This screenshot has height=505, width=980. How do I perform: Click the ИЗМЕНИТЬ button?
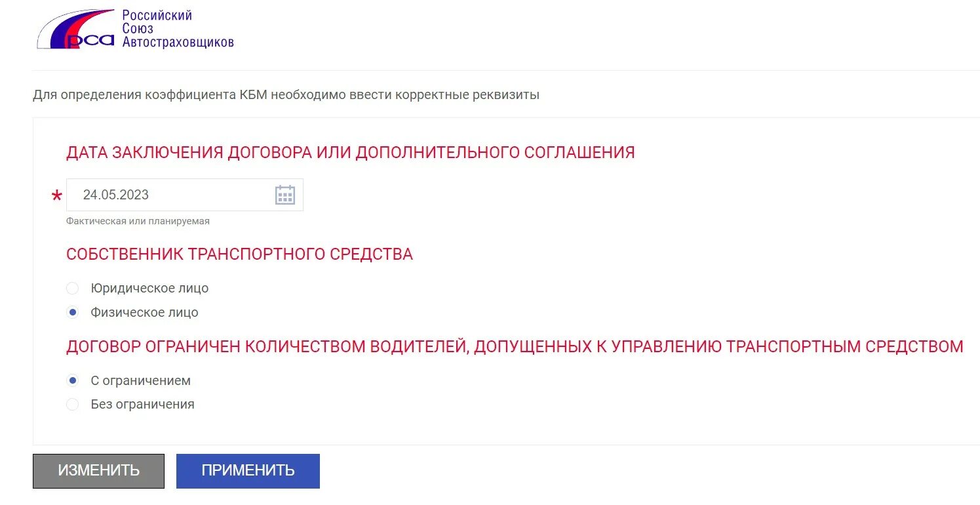[x=98, y=471]
